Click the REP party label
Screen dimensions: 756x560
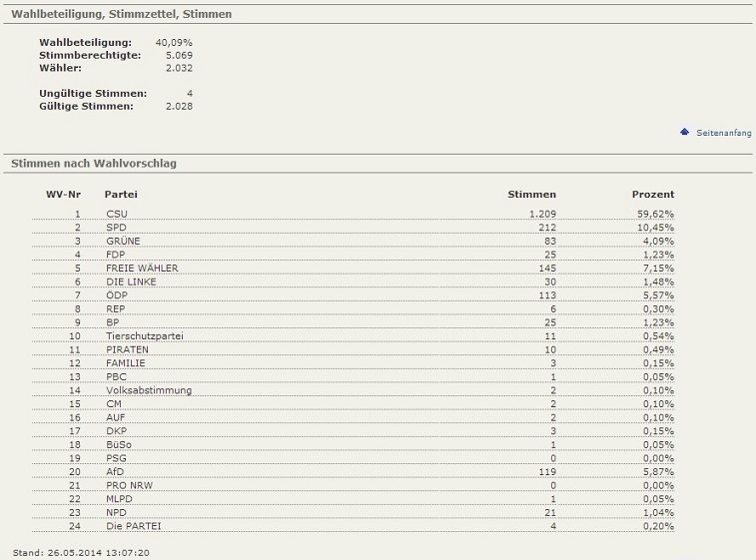(x=116, y=308)
